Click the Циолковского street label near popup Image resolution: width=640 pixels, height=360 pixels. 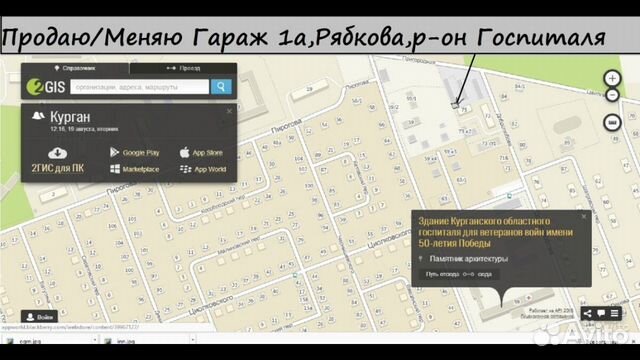(x=389, y=239)
